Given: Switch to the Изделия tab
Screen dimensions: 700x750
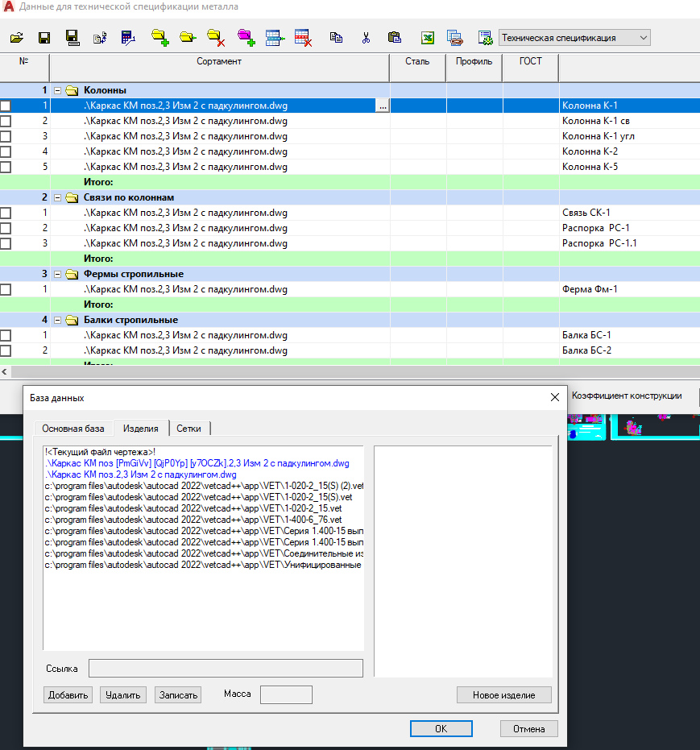Looking at the screenshot, I should [x=141, y=429].
